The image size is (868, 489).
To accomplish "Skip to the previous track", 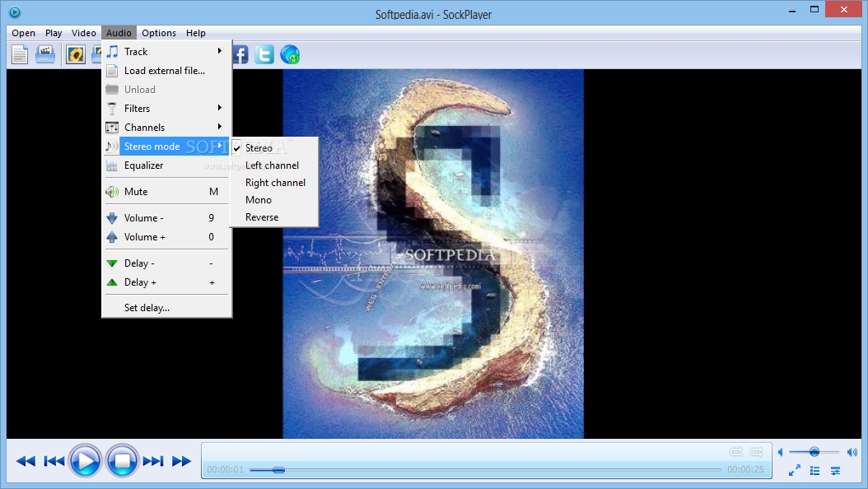I will [x=54, y=461].
